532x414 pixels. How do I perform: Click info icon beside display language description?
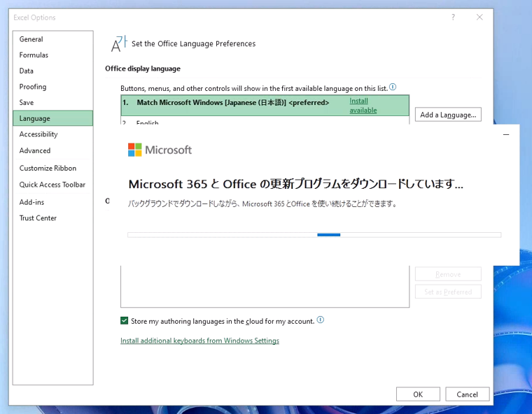click(393, 87)
